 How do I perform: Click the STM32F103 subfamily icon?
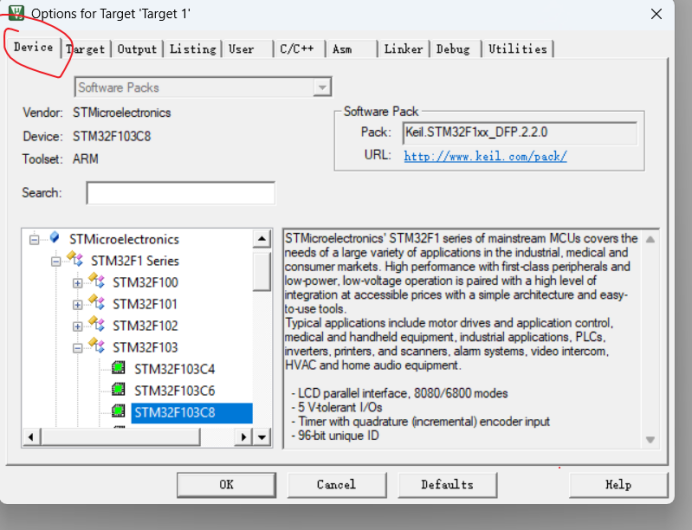click(x=97, y=346)
